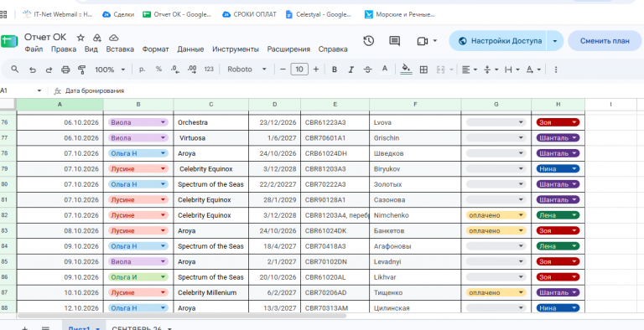This screenshot has height=330, width=644.
Task: Select cell with Агафоновы
Action: click(x=415, y=246)
